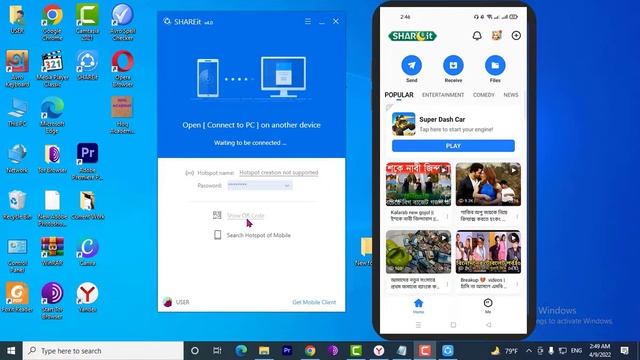Open Cortana circle on taskbar
This screenshot has height=360, width=640.
pyautogui.click(x=195, y=351)
